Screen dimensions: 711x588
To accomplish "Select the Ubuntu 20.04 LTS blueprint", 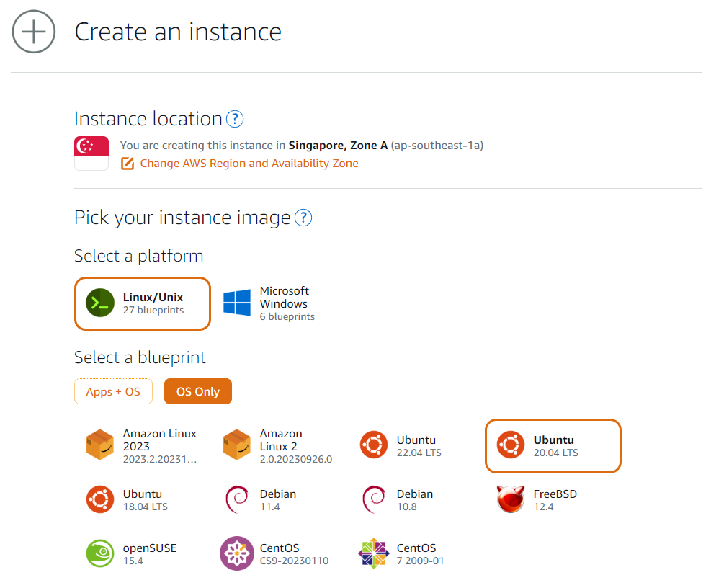I will coord(553,446).
